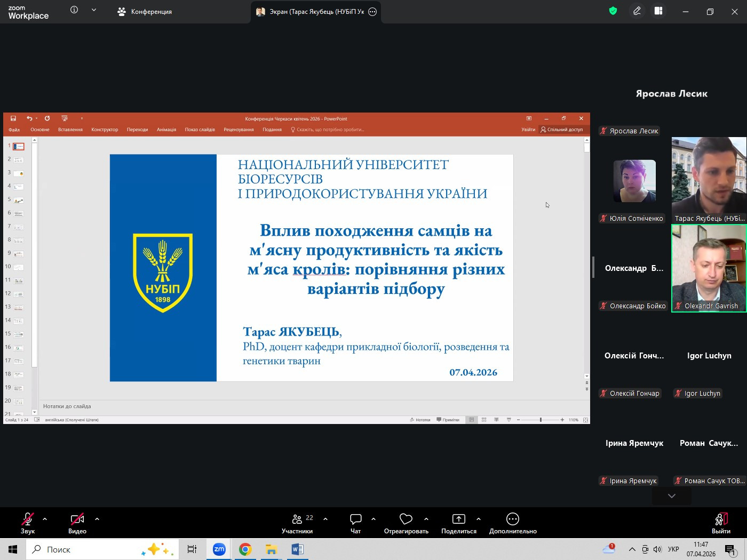The image size is (747, 560).
Task: Switch to the Конференция tab
Action: tap(145, 12)
